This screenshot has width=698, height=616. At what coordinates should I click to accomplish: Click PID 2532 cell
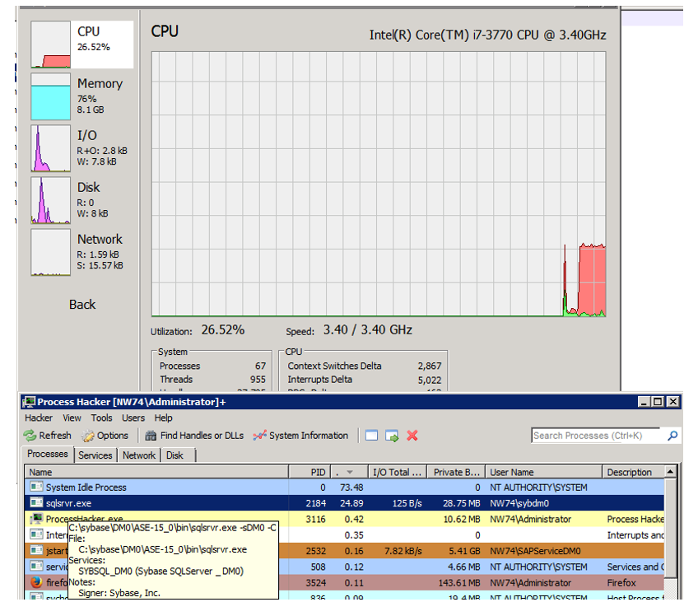coord(316,552)
